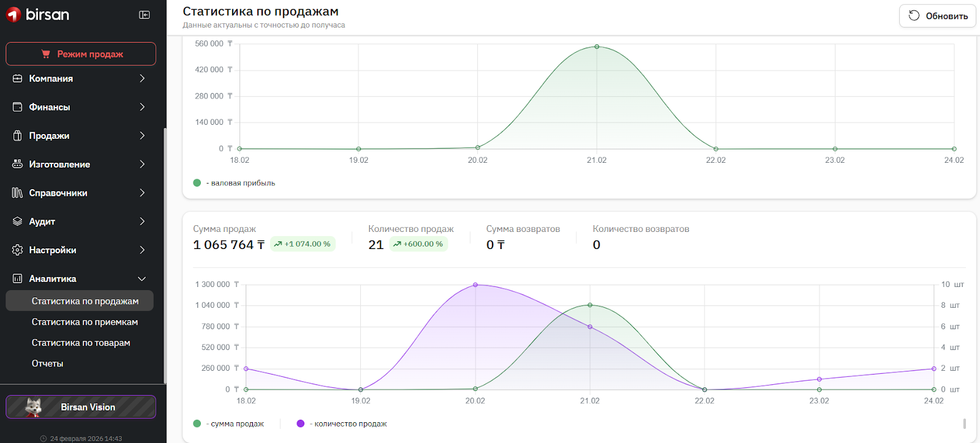The height and width of the screenshot is (443, 980).
Task: Click the wolf mascot in Birsan Vision
Action: (33, 407)
